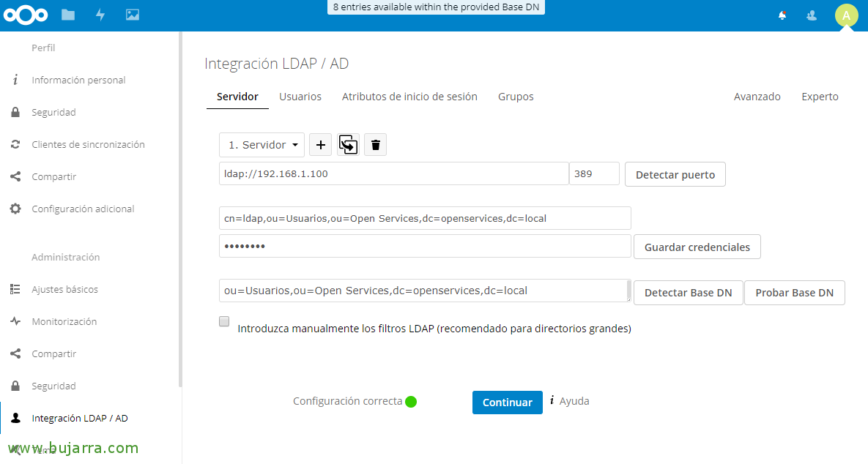This screenshot has width=868, height=464.
Task: Open the contacts icon in header
Action: click(x=812, y=15)
